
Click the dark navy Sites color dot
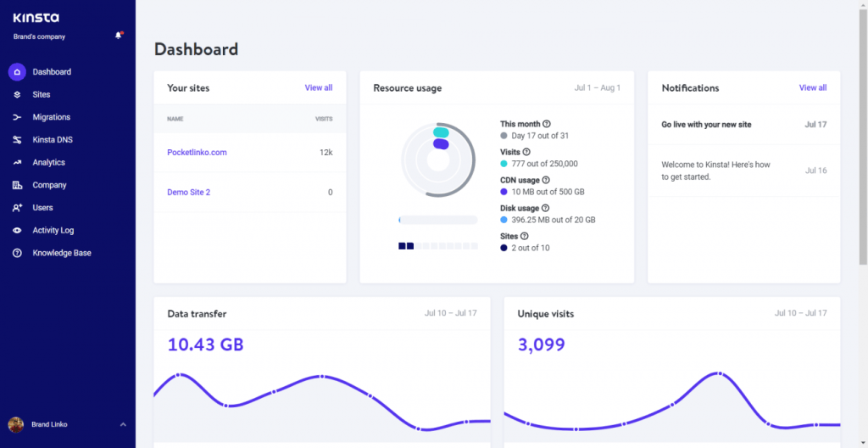pyautogui.click(x=504, y=248)
